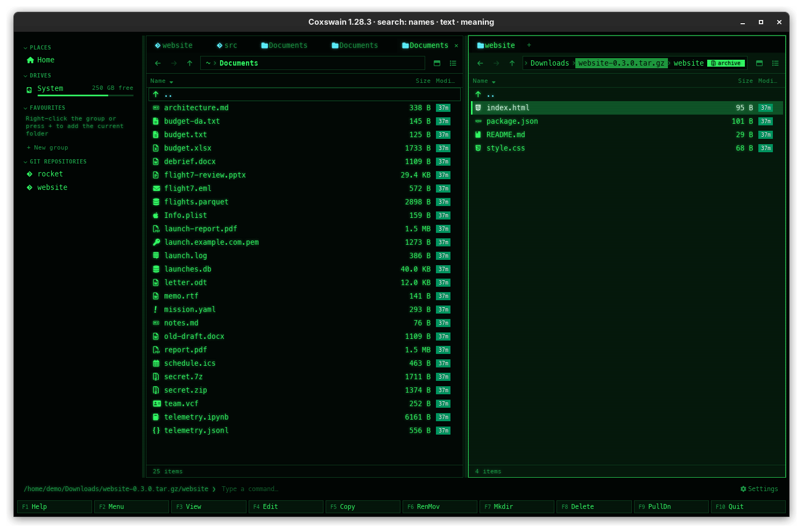
Task: Click the flights.parquet database icon
Action: pos(156,202)
